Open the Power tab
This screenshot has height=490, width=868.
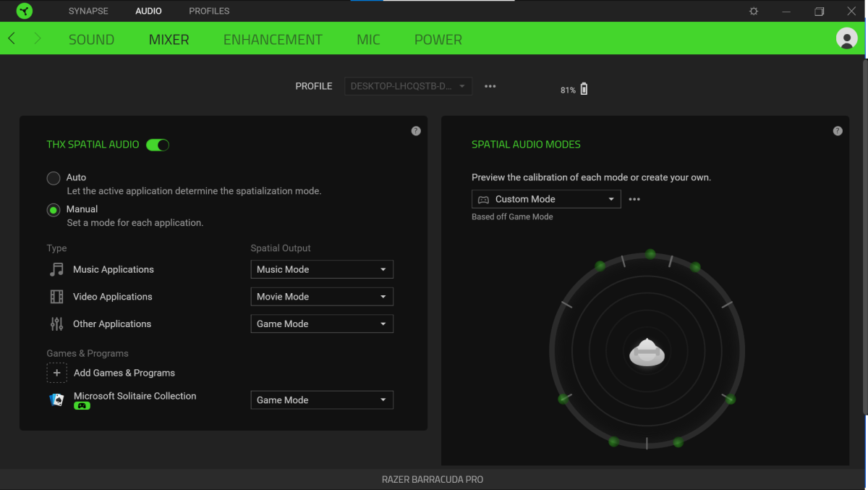click(x=438, y=40)
